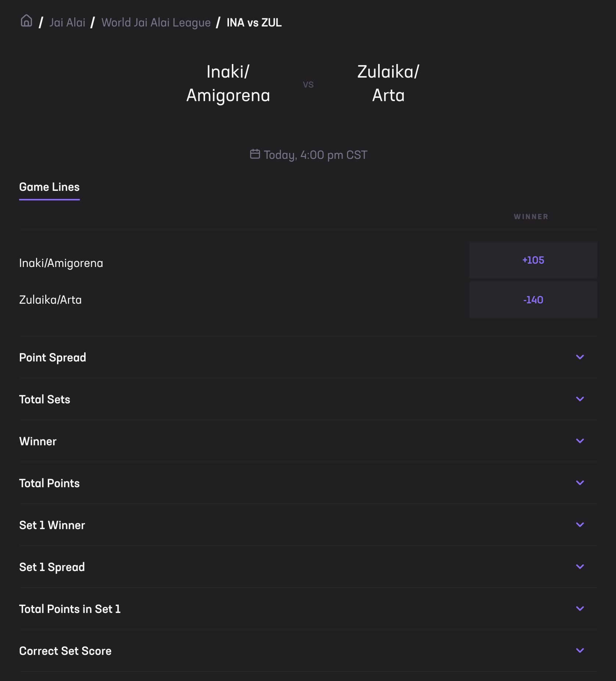
Task: Click the match time Today, 4:00 pm CST
Action: 315,154
